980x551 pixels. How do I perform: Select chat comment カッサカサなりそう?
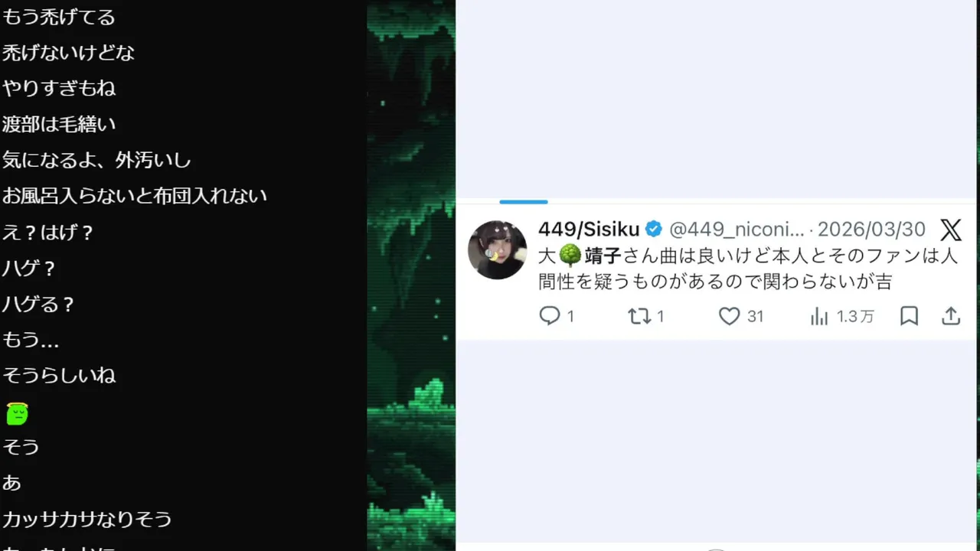(x=87, y=519)
